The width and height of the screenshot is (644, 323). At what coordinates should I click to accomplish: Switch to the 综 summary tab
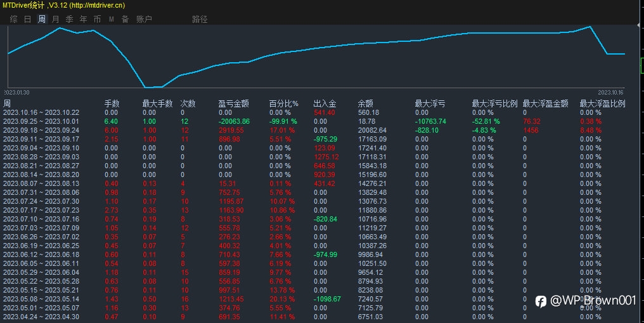click(13, 19)
